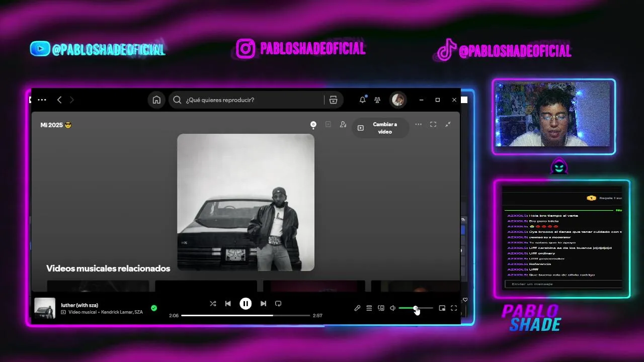Open lyrics with the microphone icon
The height and width of the screenshot is (362, 644).
357,308
